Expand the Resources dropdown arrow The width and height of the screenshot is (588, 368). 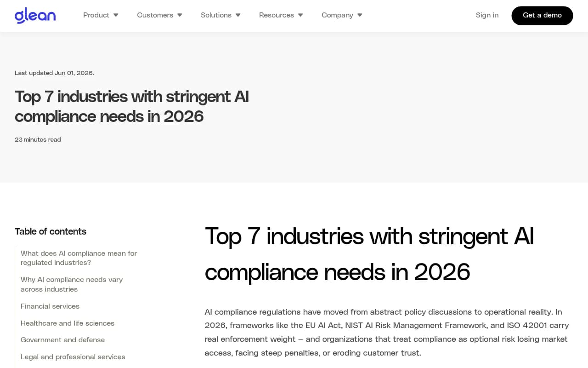[x=300, y=15]
